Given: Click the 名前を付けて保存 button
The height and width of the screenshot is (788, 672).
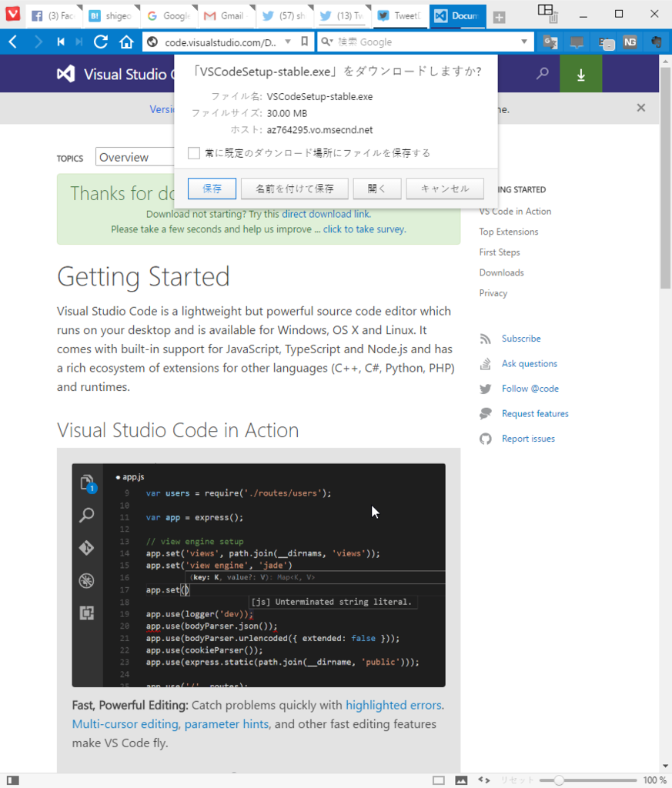Looking at the screenshot, I should pos(295,189).
